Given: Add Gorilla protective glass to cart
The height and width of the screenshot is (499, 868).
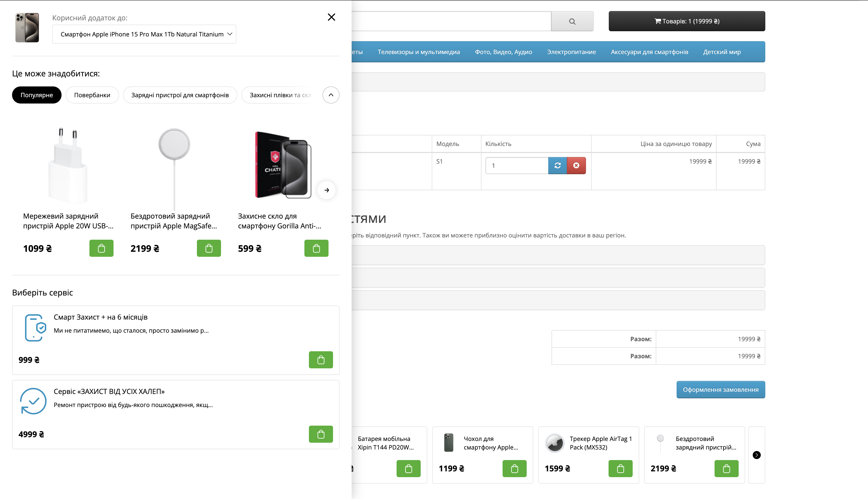Looking at the screenshot, I should pyautogui.click(x=316, y=248).
